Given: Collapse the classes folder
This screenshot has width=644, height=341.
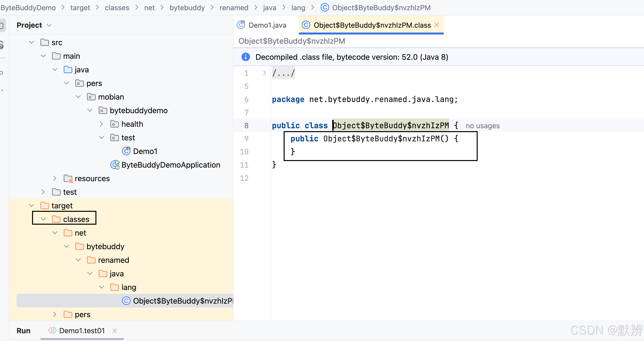Looking at the screenshot, I should point(43,219).
